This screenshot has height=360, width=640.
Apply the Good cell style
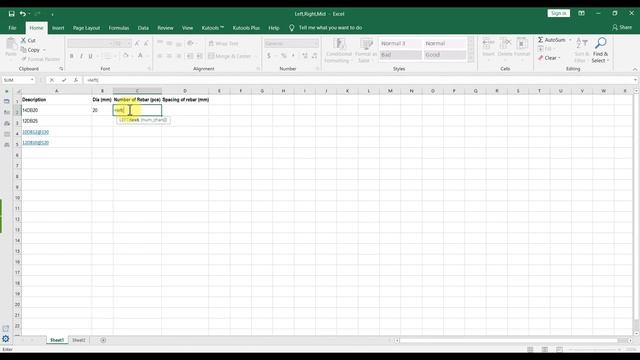coord(444,55)
